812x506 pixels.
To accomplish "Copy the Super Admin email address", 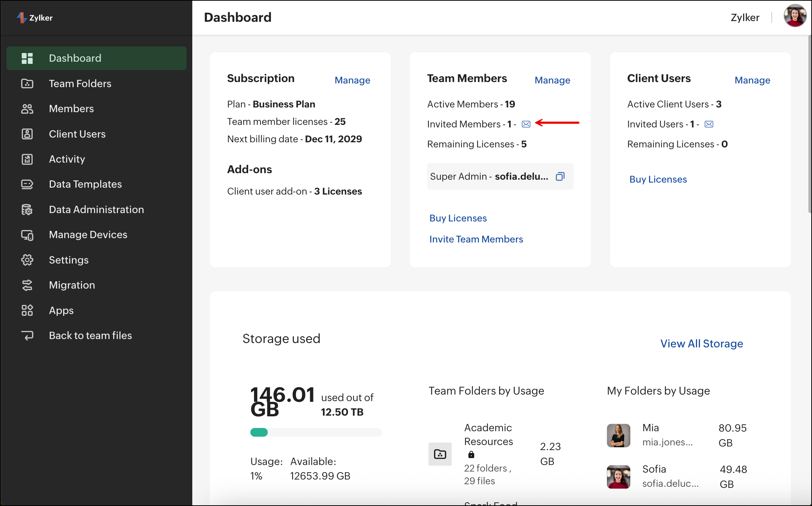I will point(560,176).
